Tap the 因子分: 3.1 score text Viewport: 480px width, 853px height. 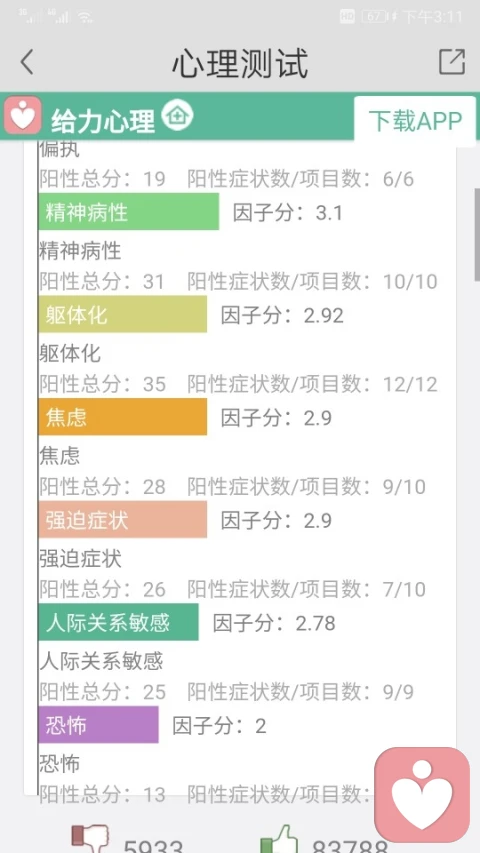coord(288,213)
